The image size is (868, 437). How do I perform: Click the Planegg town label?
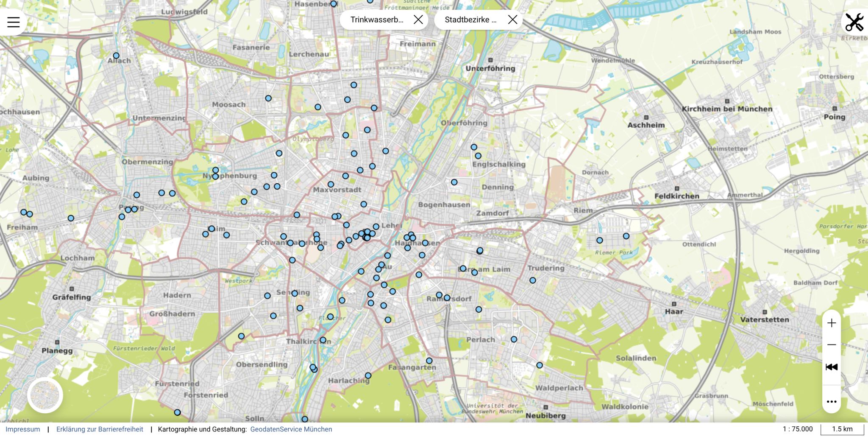tap(57, 350)
